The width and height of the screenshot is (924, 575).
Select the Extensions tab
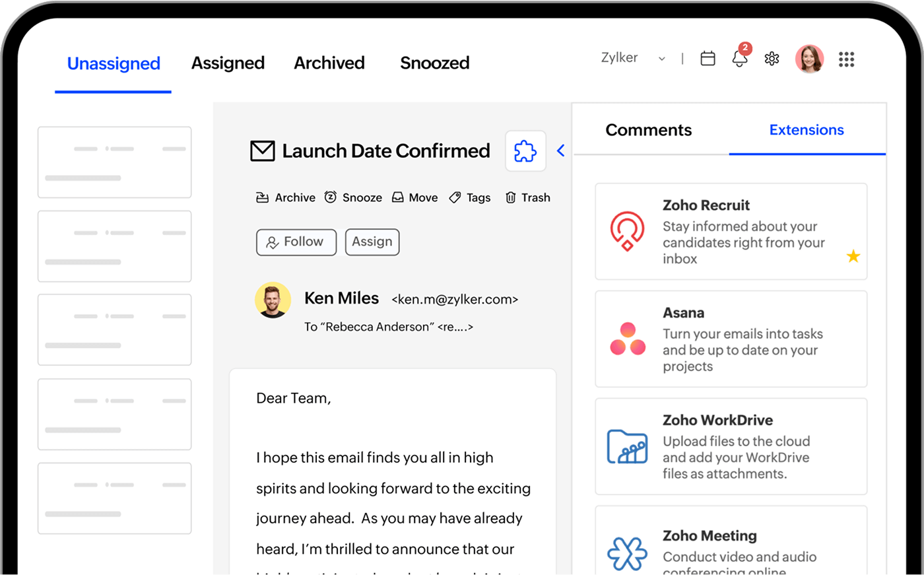(807, 130)
